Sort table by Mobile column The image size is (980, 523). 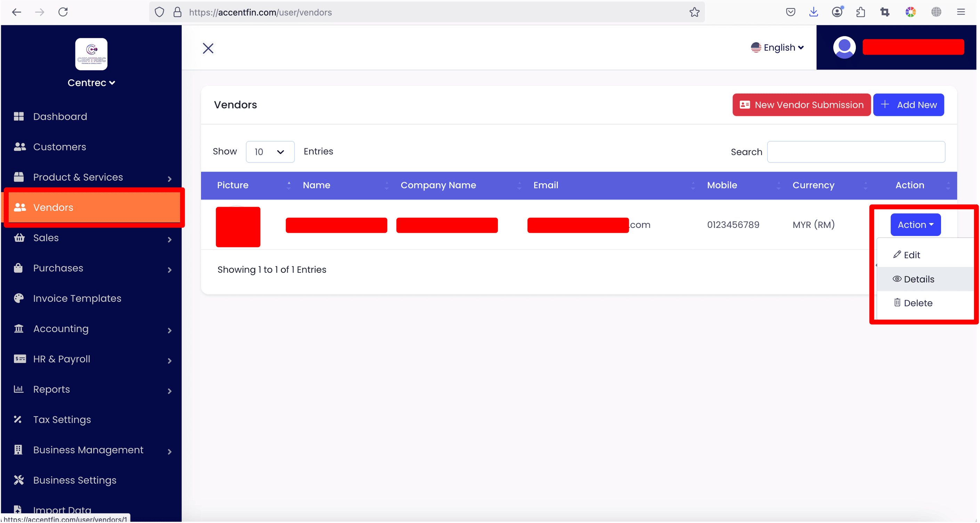tap(722, 185)
